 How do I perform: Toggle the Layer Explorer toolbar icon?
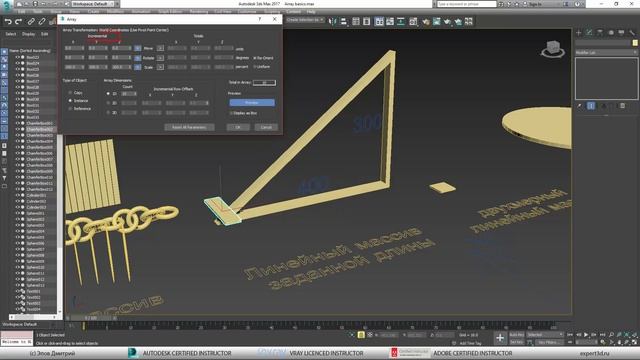point(367,21)
